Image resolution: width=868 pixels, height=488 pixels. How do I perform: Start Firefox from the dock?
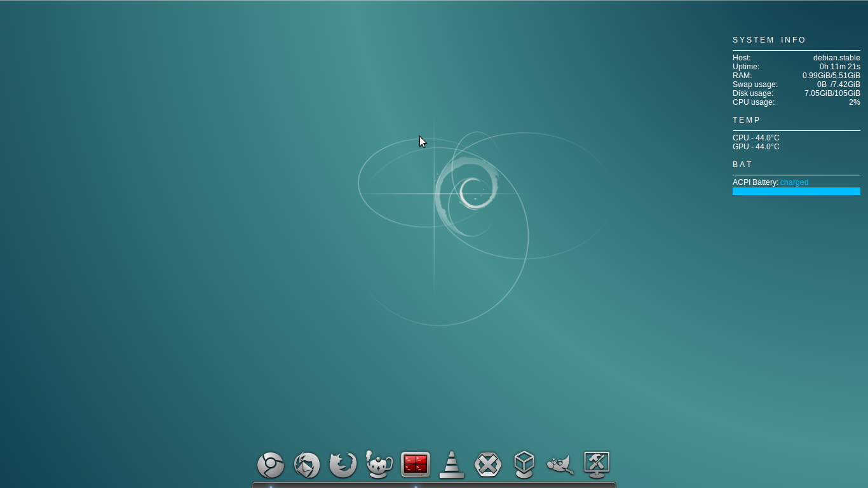point(343,464)
